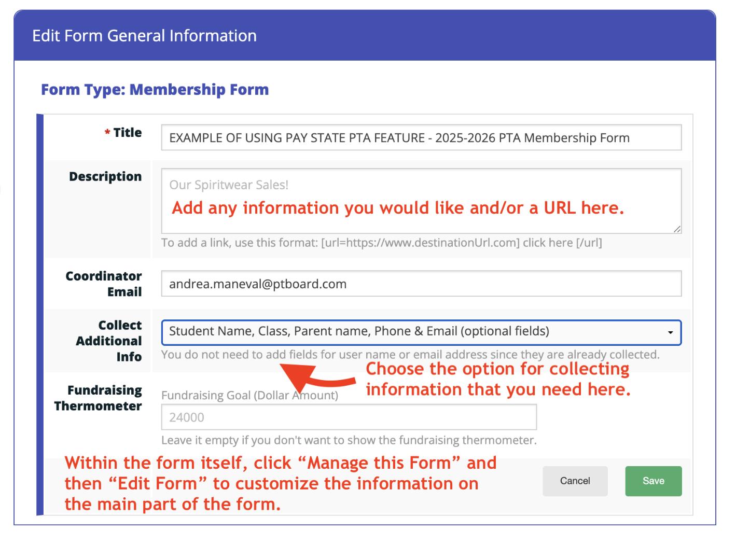Viewport: 736px width, 560px height.
Task: Click the link format hint text
Action: click(x=381, y=243)
